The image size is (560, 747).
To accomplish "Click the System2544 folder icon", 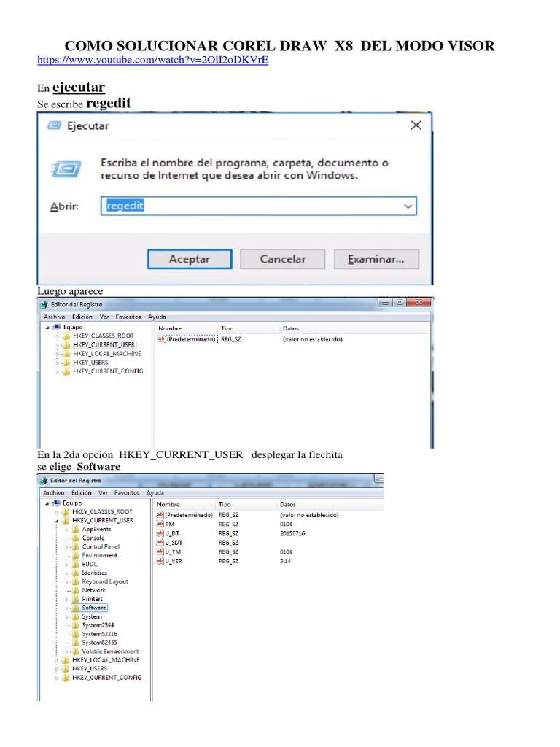I will pyautogui.click(x=75, y=625).
